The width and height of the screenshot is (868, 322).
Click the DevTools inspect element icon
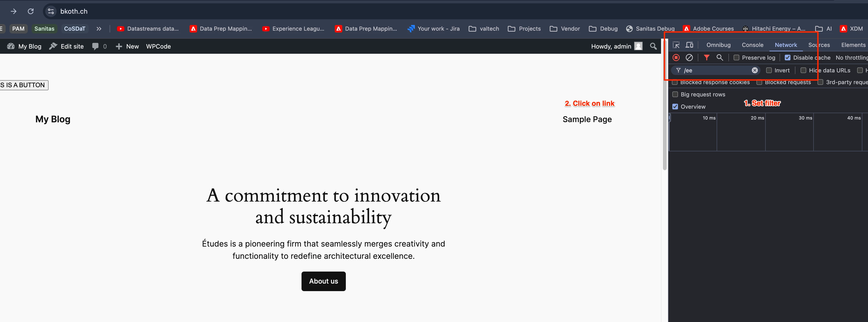tap(676, 45)
